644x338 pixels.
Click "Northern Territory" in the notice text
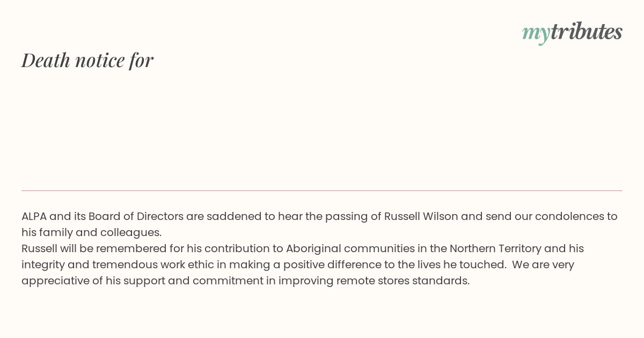click(495, 248)
